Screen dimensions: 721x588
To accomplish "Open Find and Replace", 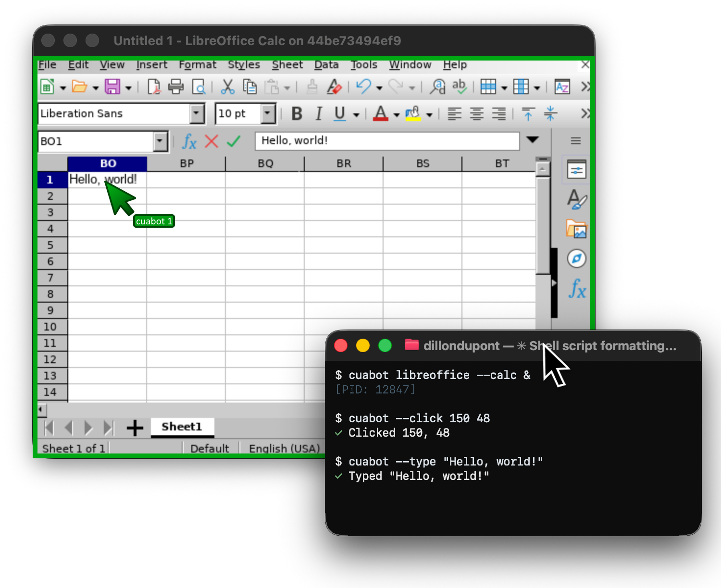I will point(438,87).
